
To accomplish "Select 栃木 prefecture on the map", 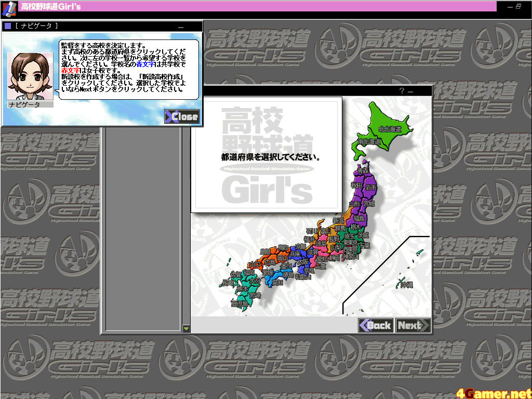I will pos(355,227).
